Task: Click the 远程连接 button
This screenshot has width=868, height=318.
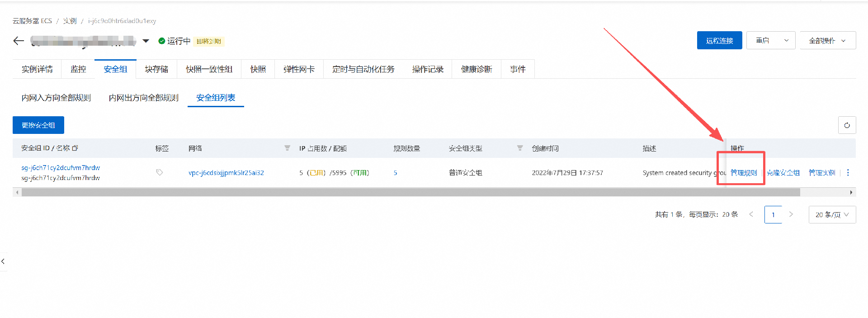Action: tap(719, 41)
